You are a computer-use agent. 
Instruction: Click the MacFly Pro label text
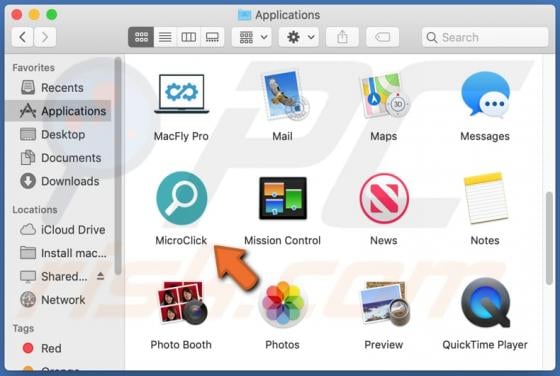181,136
